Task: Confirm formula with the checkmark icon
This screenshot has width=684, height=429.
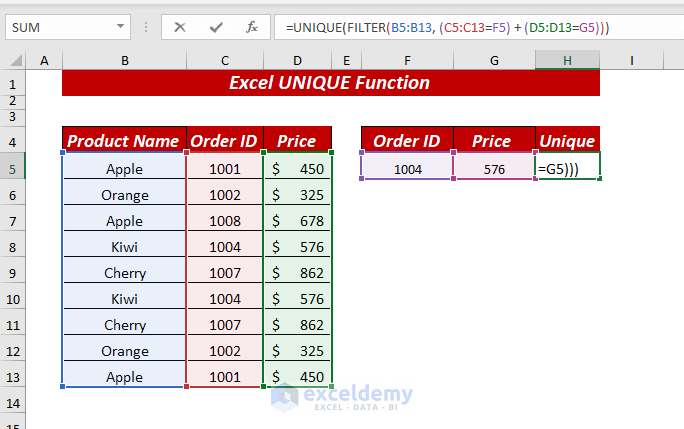Action: click(216, 27)
